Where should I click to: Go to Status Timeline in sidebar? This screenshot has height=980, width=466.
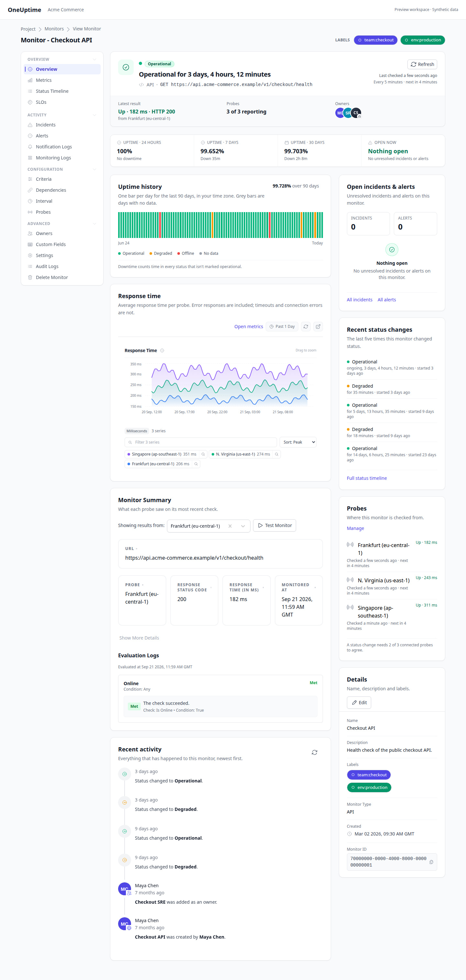click(x=62, y=91)
